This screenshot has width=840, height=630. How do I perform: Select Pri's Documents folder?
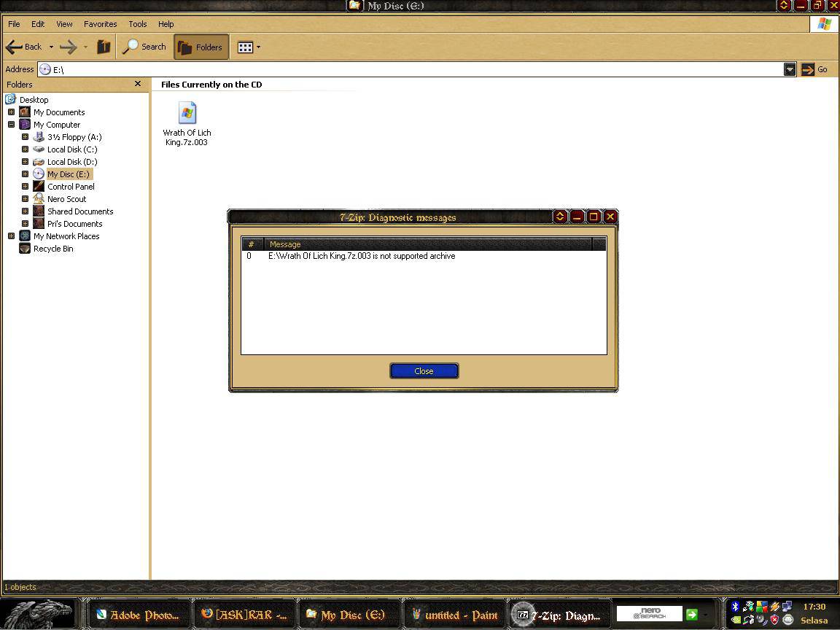tap(74, 223)
